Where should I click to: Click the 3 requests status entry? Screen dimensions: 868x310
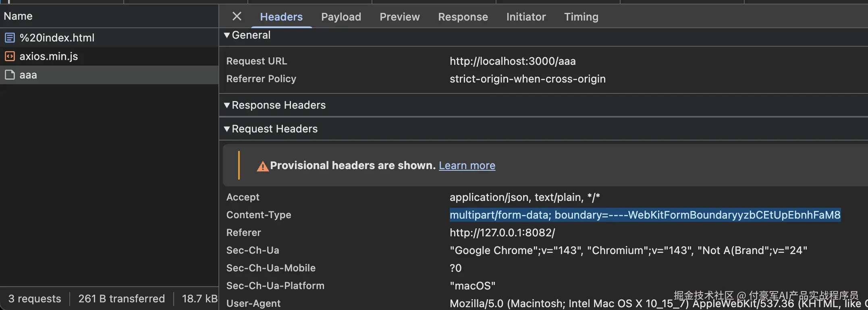click(x=35, y=299)
